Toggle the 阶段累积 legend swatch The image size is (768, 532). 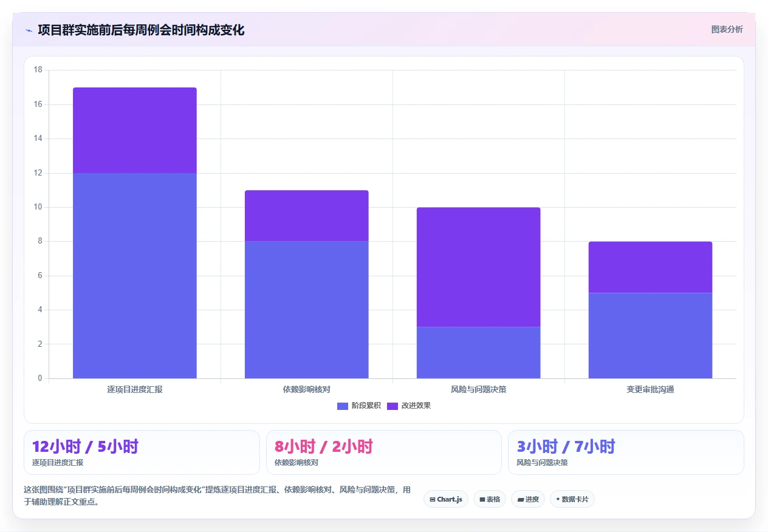pos(343,406)
